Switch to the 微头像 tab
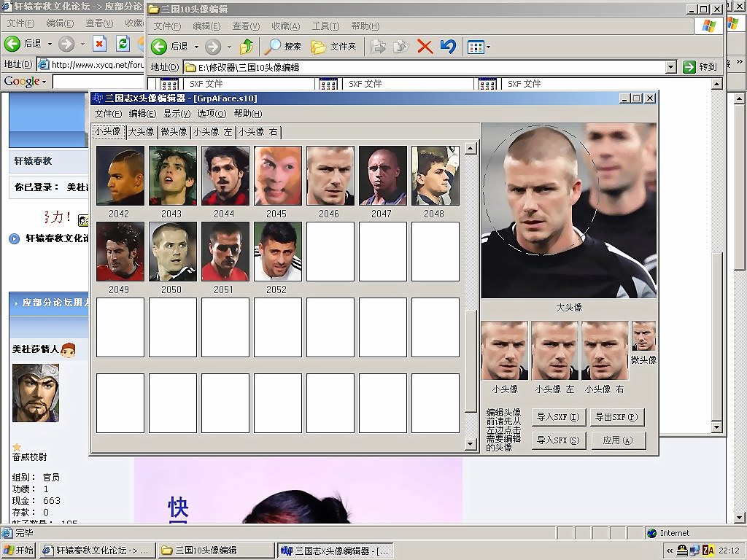Image resolution: width=747 pixels, height=560 pixels. tap(174, 132)
